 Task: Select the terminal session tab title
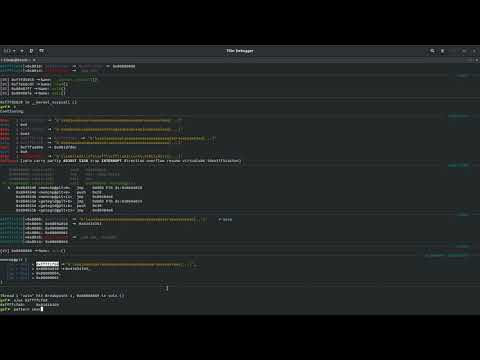point(15,60)
